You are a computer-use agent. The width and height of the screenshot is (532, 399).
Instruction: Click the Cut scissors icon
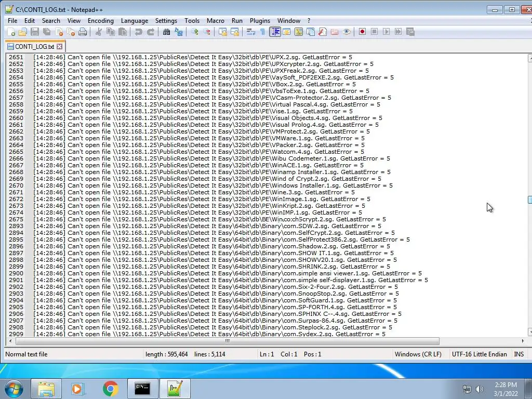[x=99, y=32]
